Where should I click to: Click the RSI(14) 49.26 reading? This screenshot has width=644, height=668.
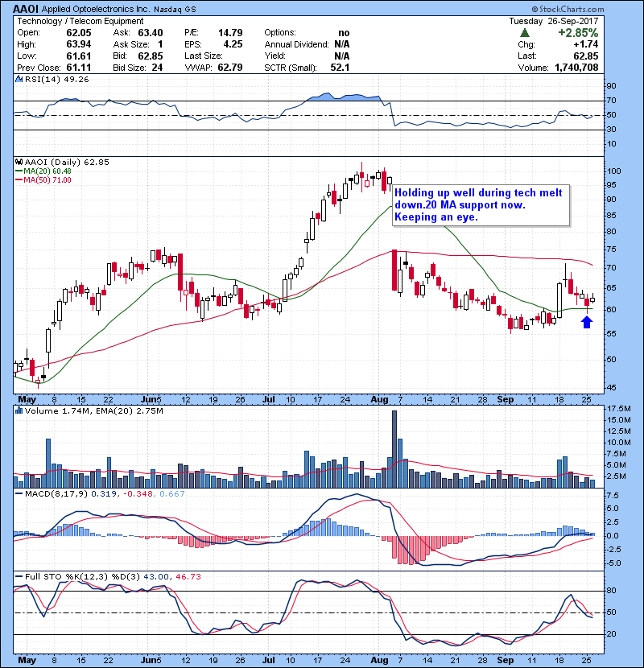(x=57, y=79)
